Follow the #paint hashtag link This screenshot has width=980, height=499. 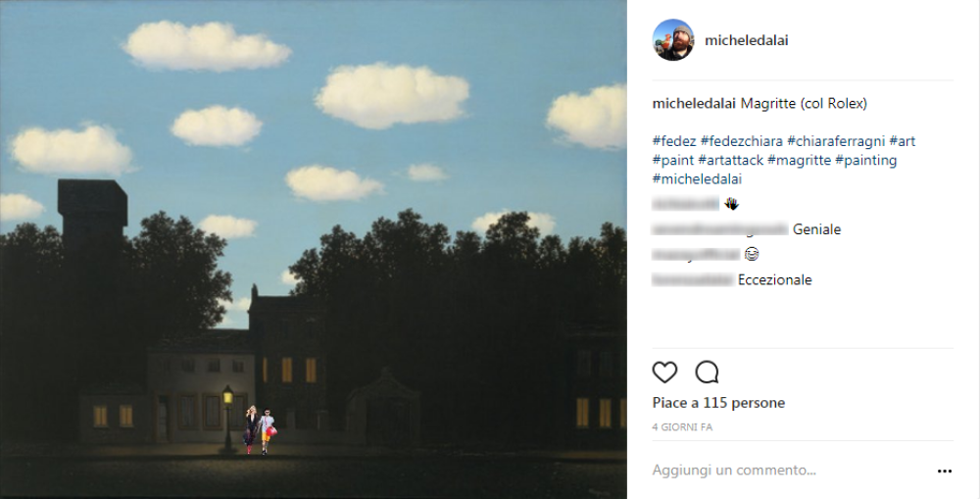[673, 161]
